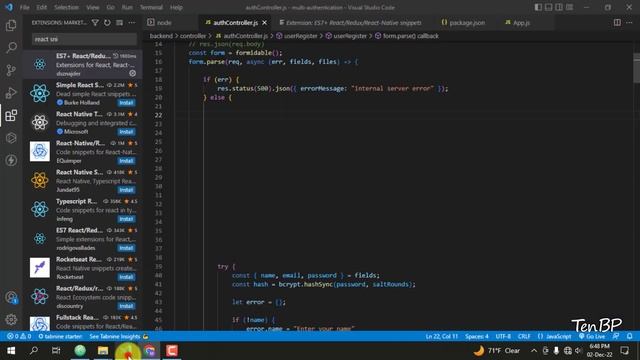Refresh the extensions list
Viewport: 640px width, 360px height.
point(107,23)
